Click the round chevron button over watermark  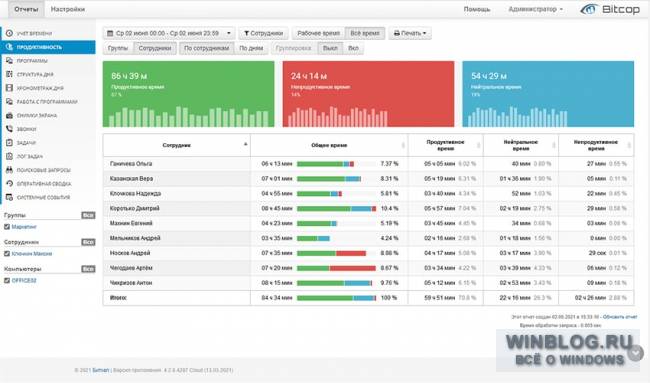pos(635,353)
